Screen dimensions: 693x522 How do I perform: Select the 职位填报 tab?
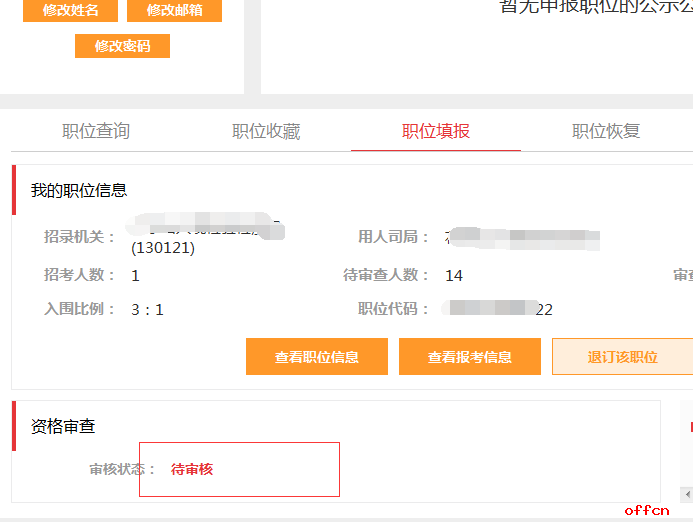[436, 131]
